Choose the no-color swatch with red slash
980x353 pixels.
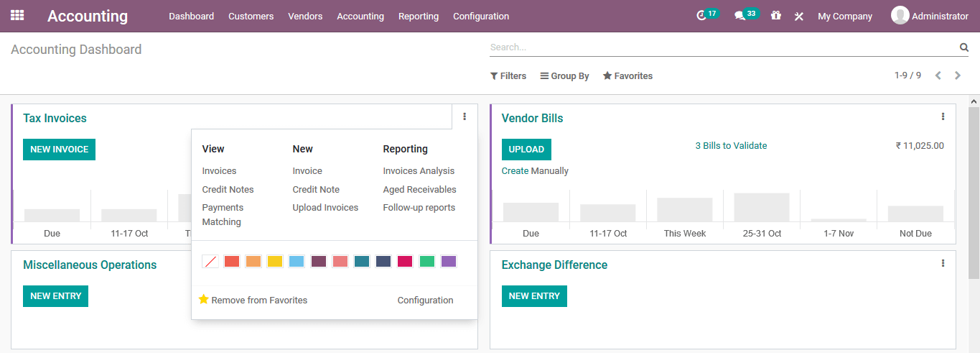[210, 262]
